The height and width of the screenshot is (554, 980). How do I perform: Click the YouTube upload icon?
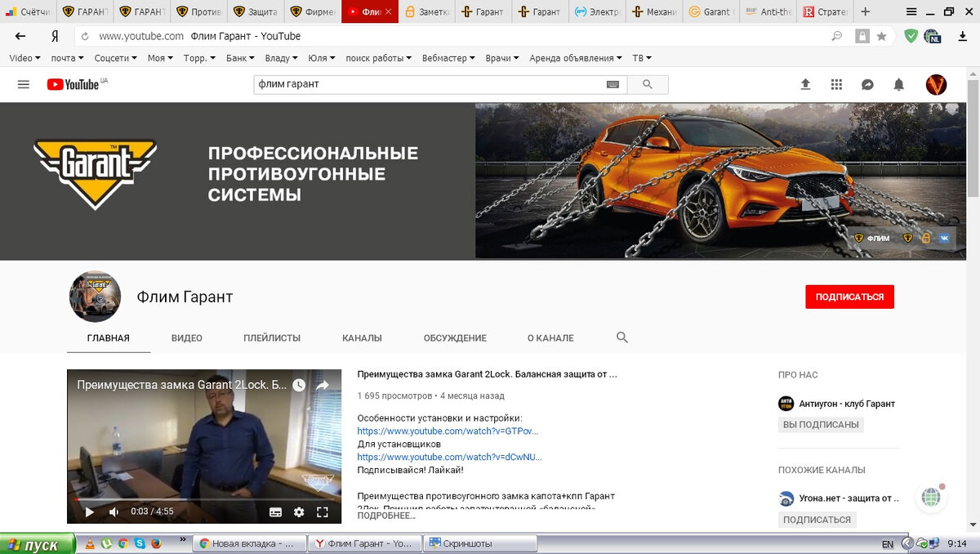coord(805,84)
